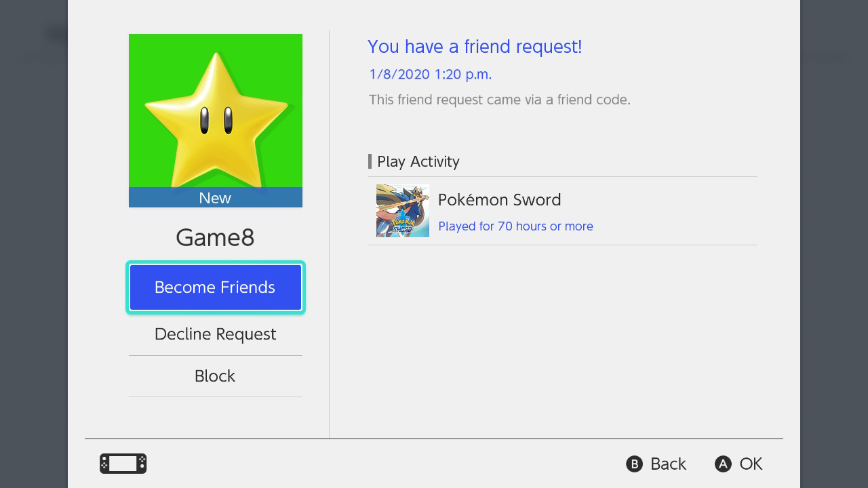This screenshot has height=488, width=868.
Task: Click the blue New badge under the avatar
Action: click(x=215, y=197)
